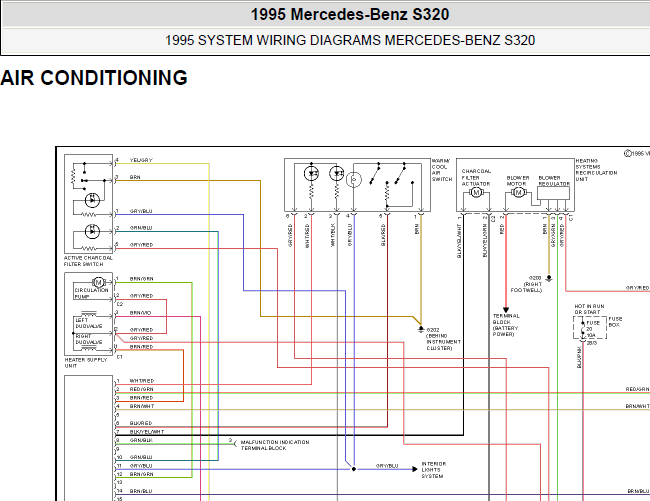Screen dimensions: 650x501
Task: Click the 'FUSE BOX' label
Action: (615, 322)
